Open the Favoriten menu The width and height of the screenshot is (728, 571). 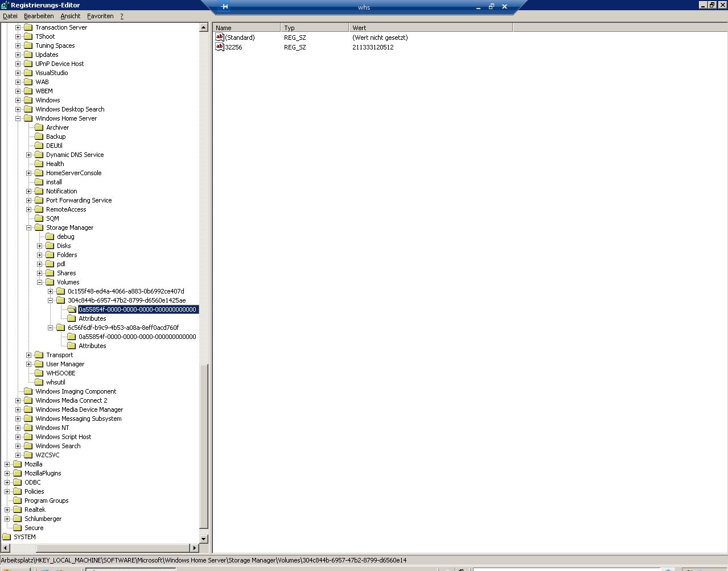100,16
